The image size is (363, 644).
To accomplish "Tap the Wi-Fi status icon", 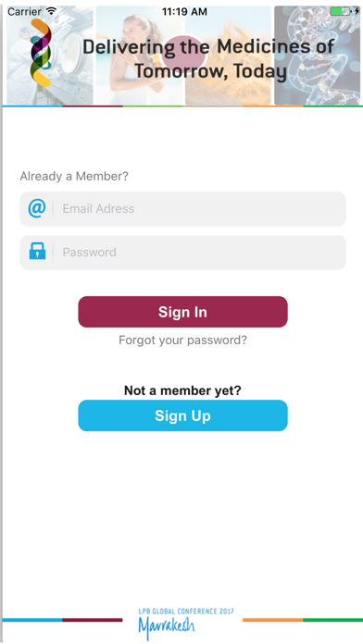I will (51, 11).
